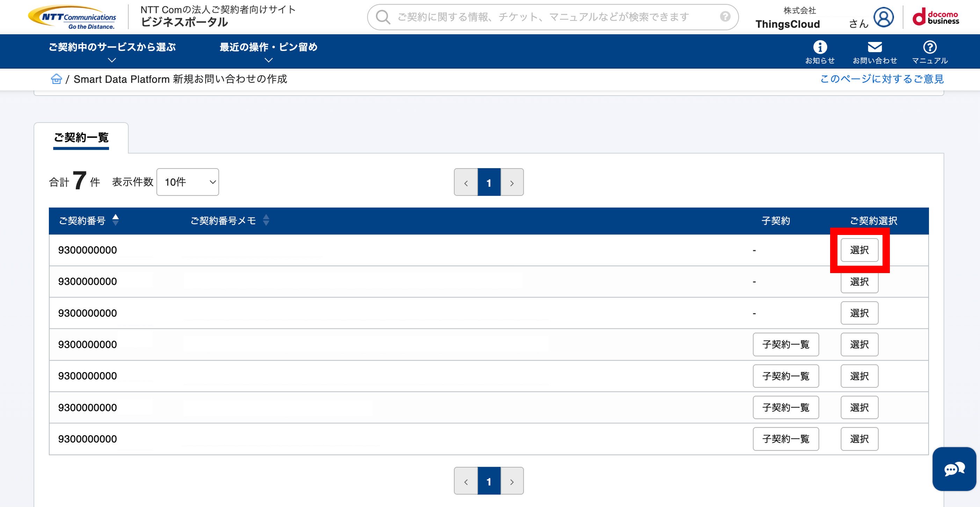
Task: Click last row contract number 9300000000
Action: 87,439
